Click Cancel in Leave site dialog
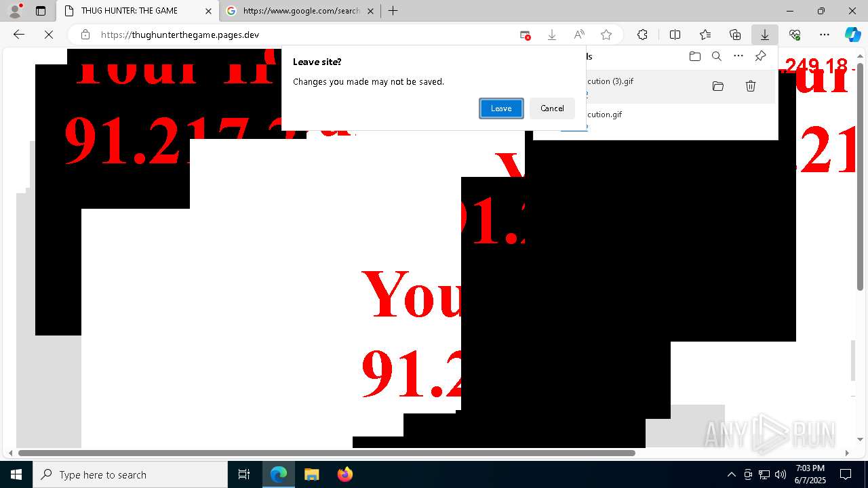868x488 pixels. (552, 108)
